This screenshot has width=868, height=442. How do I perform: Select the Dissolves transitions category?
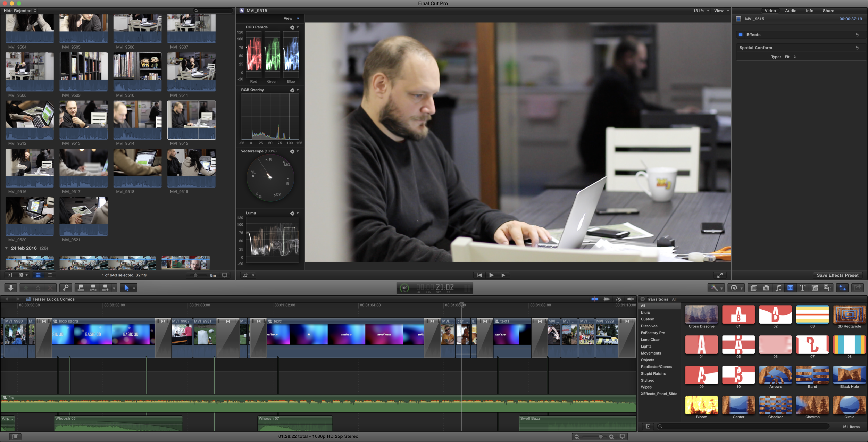click(649, 326)
